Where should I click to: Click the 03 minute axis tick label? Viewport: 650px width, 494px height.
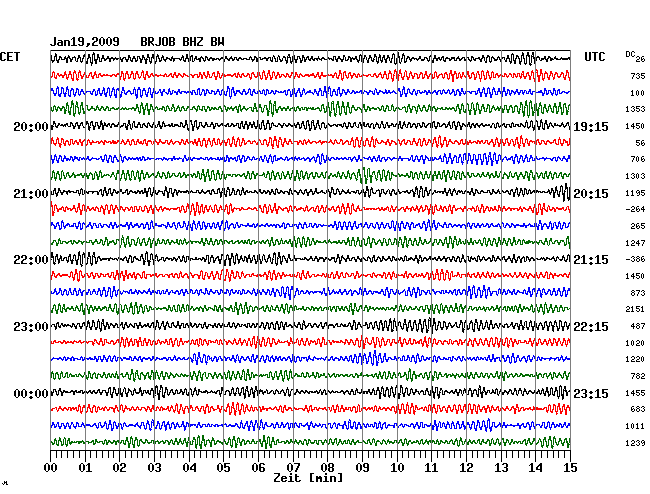click(155, 468)
